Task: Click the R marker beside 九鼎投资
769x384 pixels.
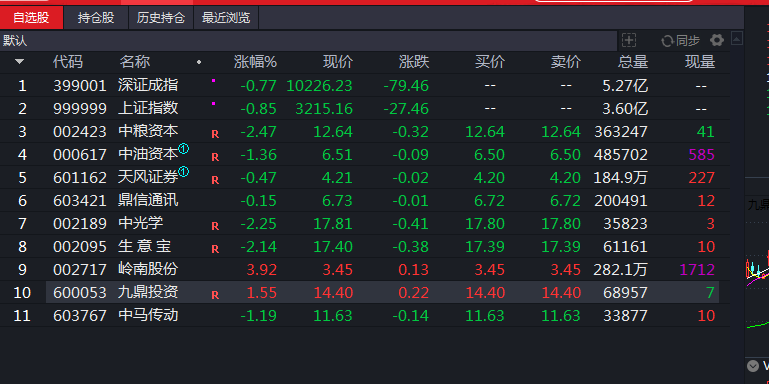Action: (x=215, y=295)
